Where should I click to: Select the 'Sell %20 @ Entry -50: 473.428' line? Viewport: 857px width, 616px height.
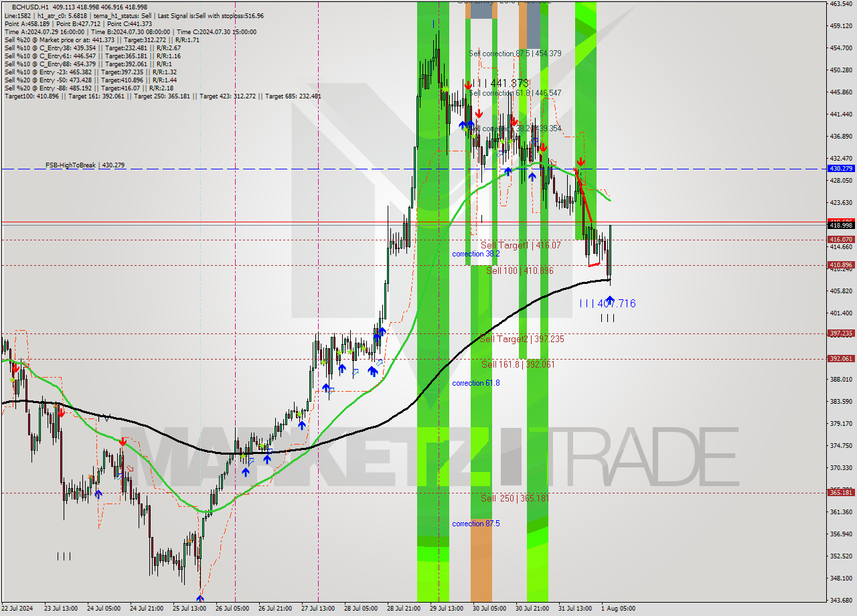90,80
